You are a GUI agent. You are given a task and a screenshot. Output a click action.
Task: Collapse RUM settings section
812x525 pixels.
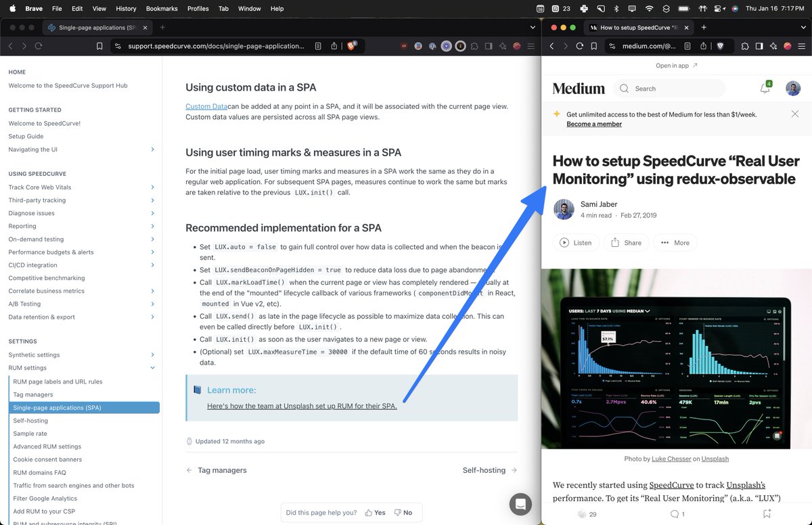click(x=152, y=368)
